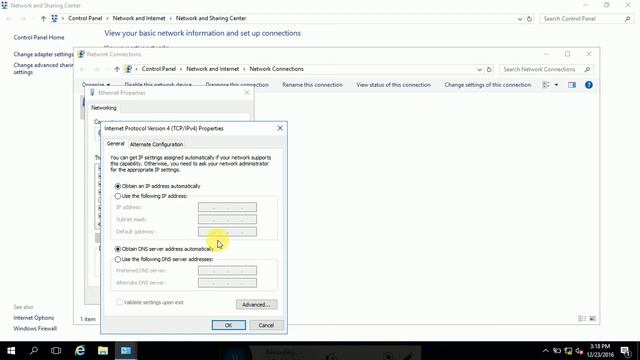Open Networking tab in Ethernet Properties
Screen dimensions: 640x360
click(104, 108)
